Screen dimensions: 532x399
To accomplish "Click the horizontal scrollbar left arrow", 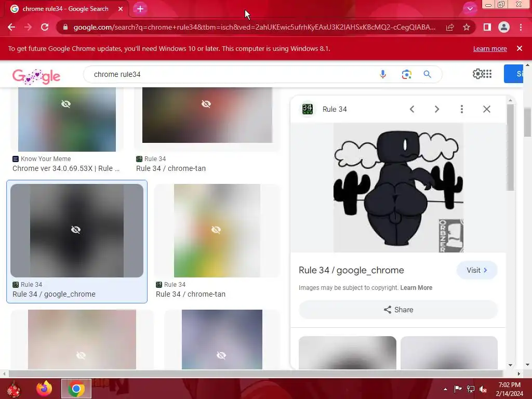I will (x=4, y=374).
